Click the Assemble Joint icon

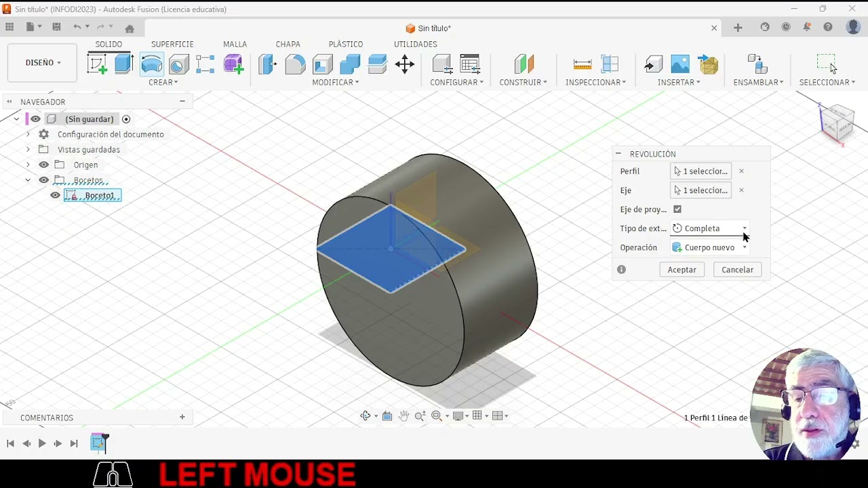[757, 64]
